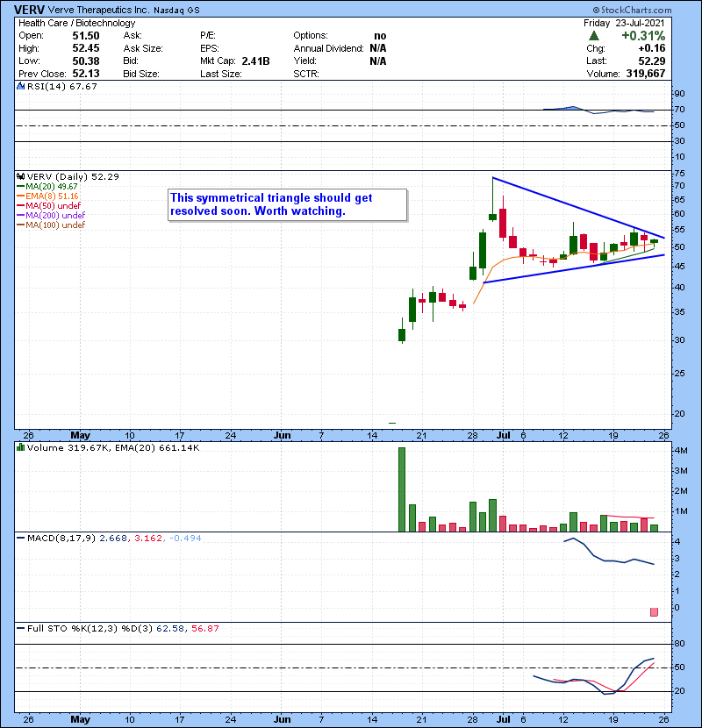The height and width of the screenshot is (728, 702).
Task: Click the 75 label on the price axis
Action: point(679,173)
